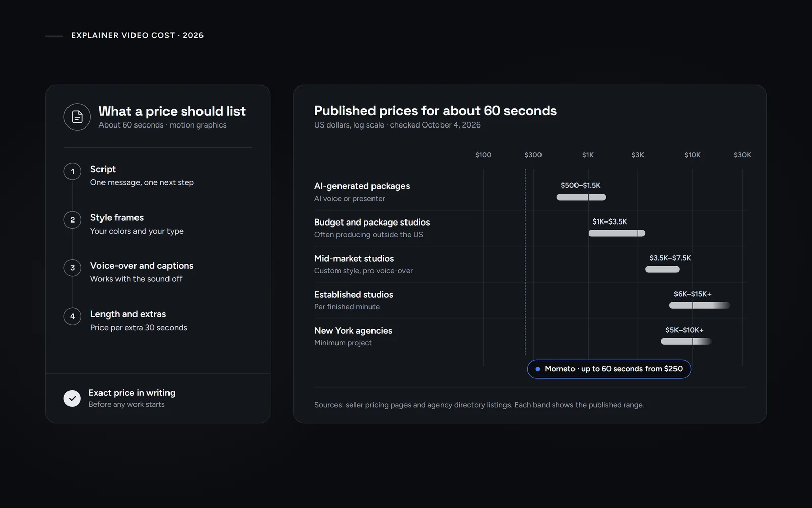Click the $300 axis label
812x508 pixels.
[533, 155]
